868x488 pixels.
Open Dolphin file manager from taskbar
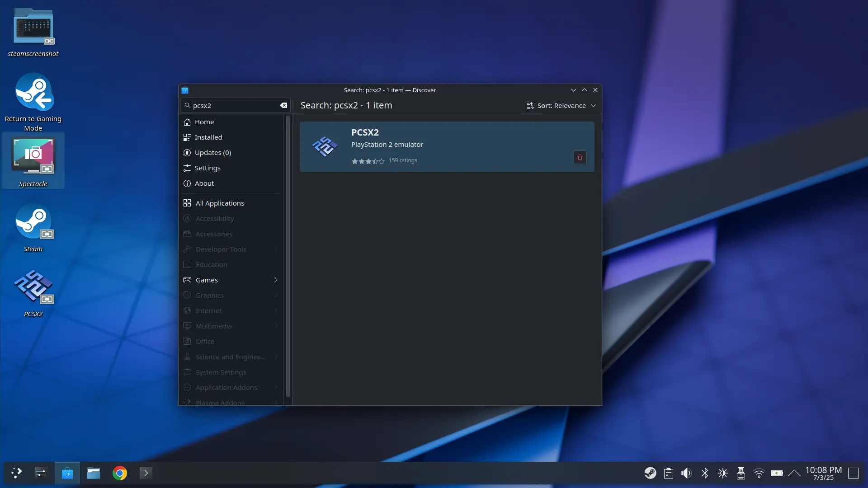point(94,473)
